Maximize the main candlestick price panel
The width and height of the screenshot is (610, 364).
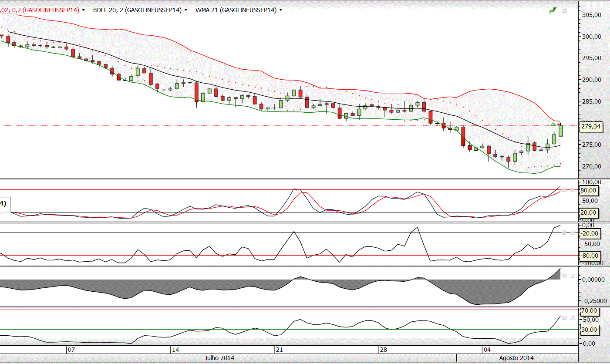[x=564, y=10]
